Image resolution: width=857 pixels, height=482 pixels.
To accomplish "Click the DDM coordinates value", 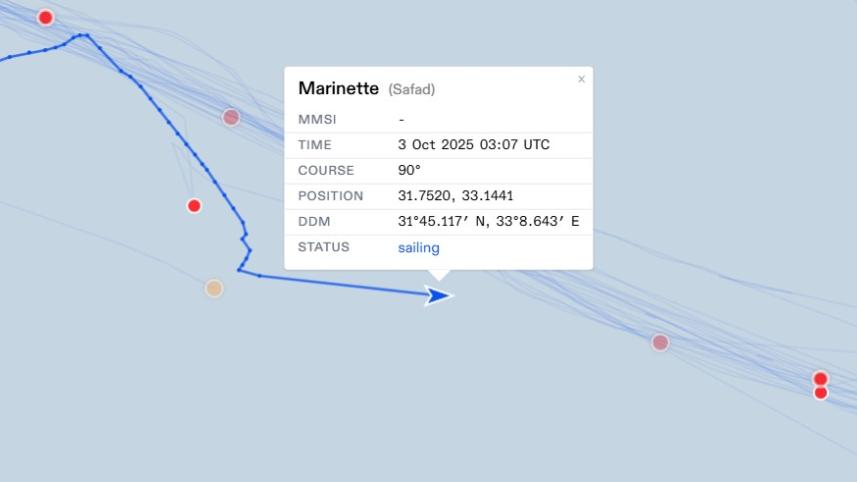I will point(488,221).
